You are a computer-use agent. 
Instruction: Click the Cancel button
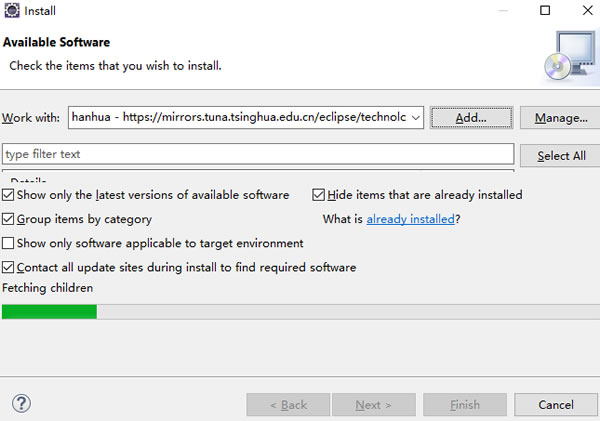tap(555, 405)
